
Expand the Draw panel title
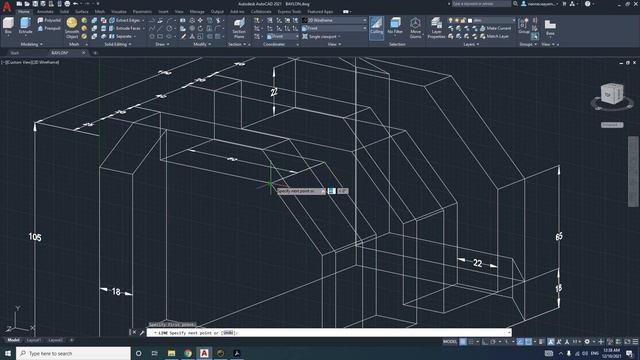[162, 44]
